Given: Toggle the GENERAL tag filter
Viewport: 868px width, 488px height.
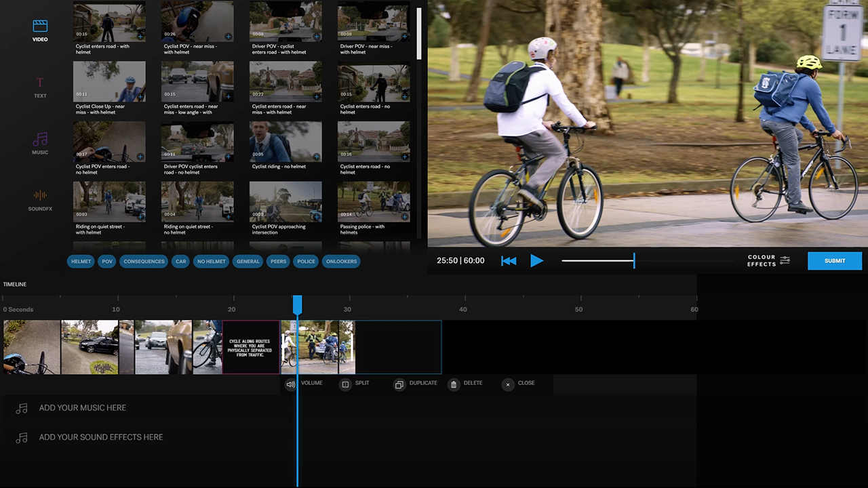Looking at the screenshot, I should click(x=248, y=261).
